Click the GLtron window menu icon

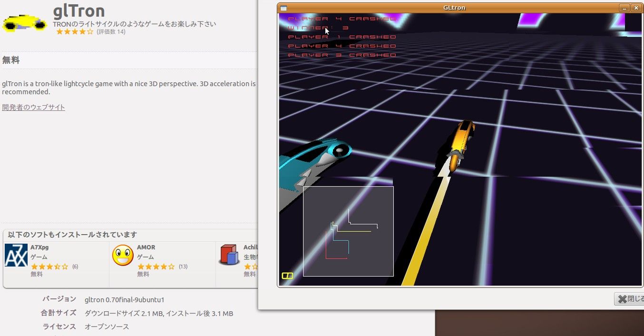click(x=283, y=8)
